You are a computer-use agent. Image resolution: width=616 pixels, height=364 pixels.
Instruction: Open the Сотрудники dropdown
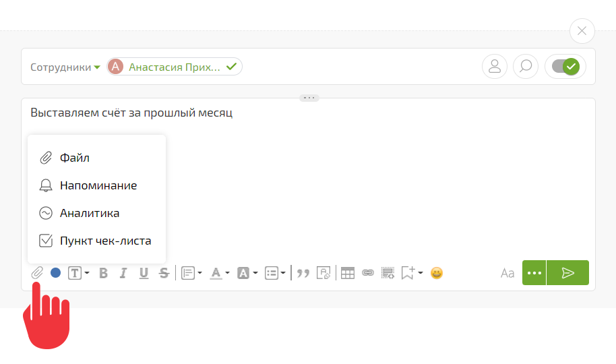65,67
